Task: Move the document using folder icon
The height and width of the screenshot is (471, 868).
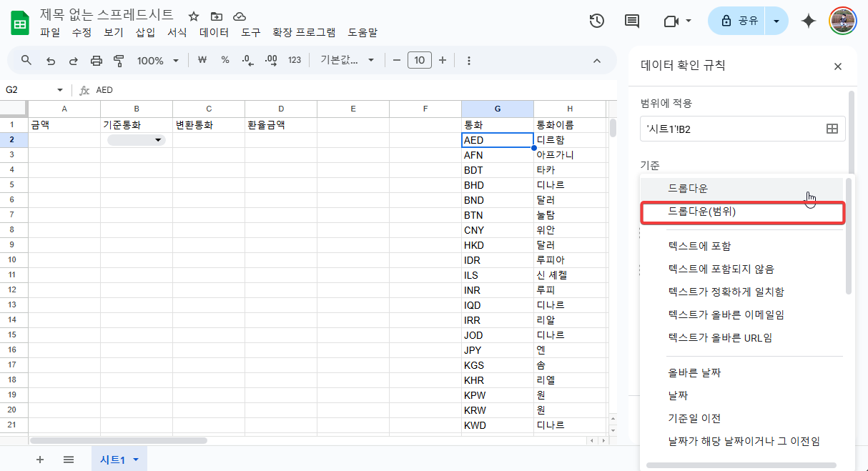Action: [x=217, y=16]
